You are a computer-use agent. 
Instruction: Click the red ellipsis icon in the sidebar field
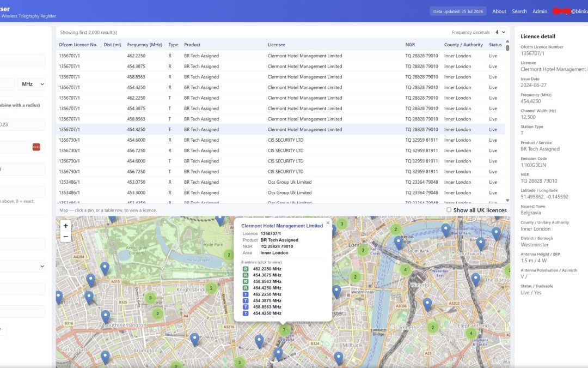coord(36,147)
